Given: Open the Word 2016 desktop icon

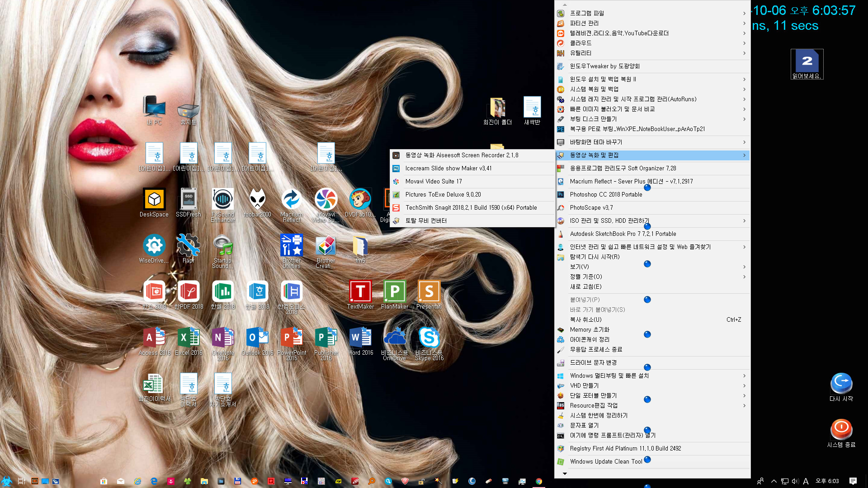Looking at the screenshot, I should click(360, 341).
